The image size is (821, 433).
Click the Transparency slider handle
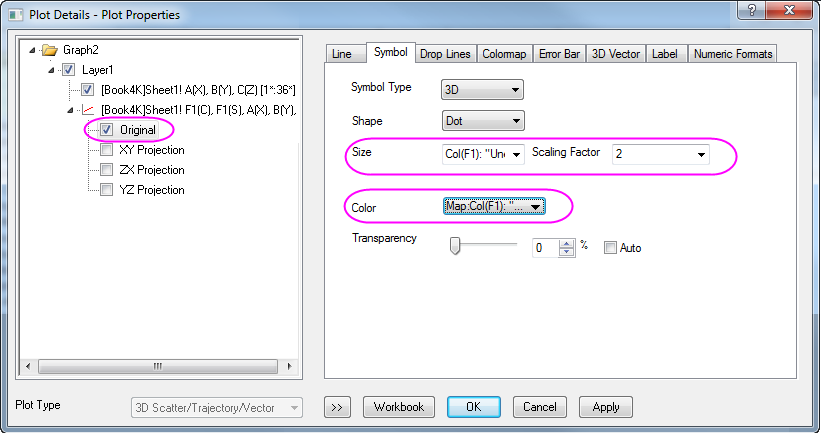coord(454,246)
